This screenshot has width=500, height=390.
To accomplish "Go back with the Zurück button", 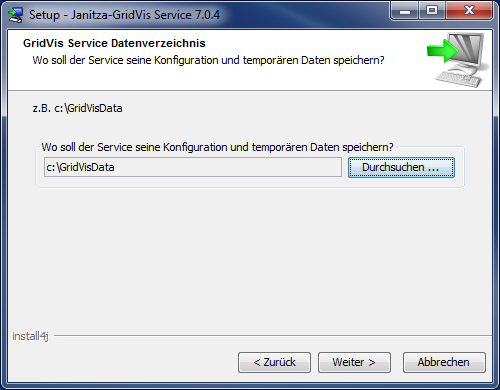I will pos(274,362).
